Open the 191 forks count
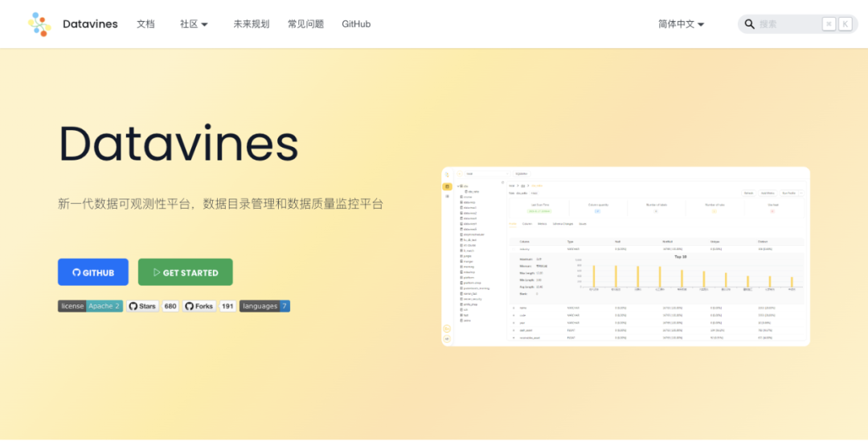The width and height of the screenshot is (868, 445). [227, 306]
